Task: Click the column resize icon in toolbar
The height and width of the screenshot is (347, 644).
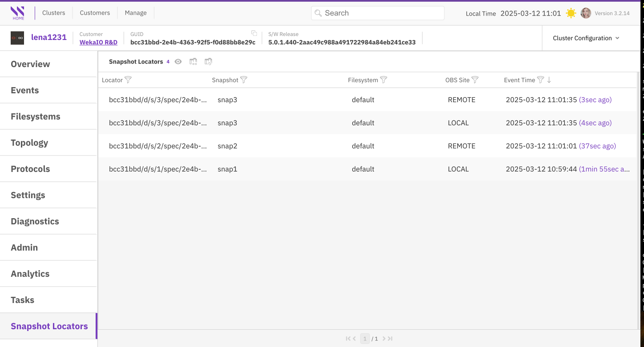Action: coord(193,62)
